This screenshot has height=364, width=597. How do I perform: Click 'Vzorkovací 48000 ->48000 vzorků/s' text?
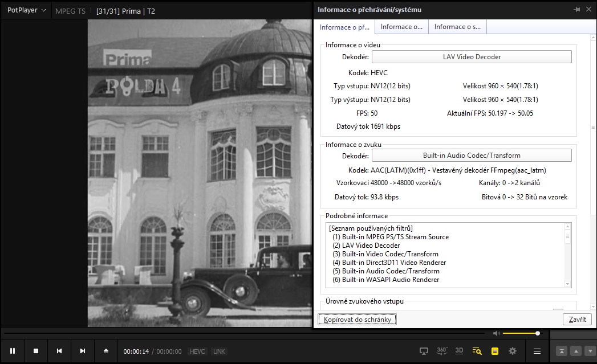click(x=389, y=183)
